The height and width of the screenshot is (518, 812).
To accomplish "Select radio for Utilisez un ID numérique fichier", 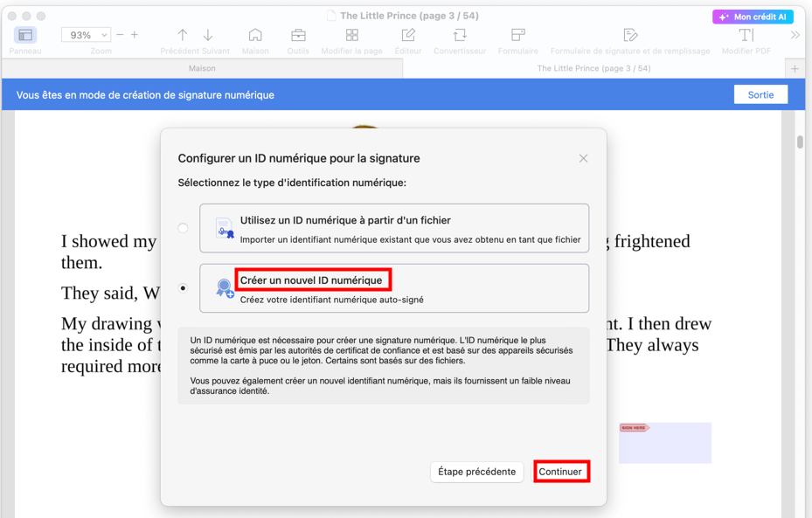I will tap(183, 227).
